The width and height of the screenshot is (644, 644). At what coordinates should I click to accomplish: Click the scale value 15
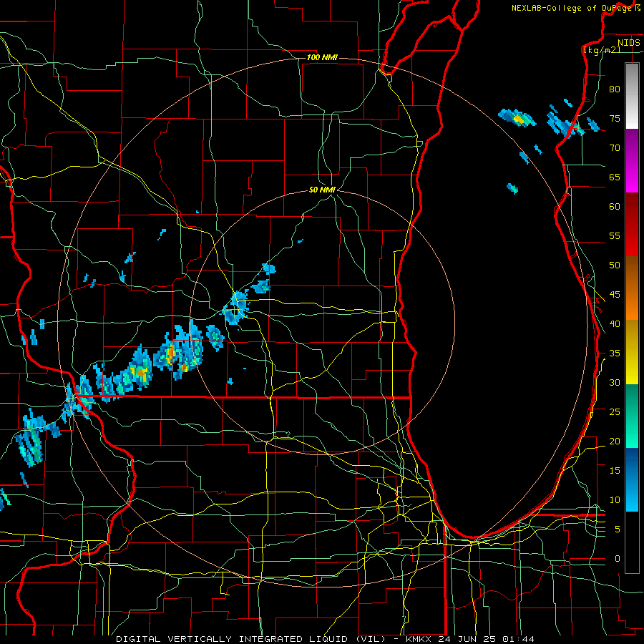coord(615,470)
